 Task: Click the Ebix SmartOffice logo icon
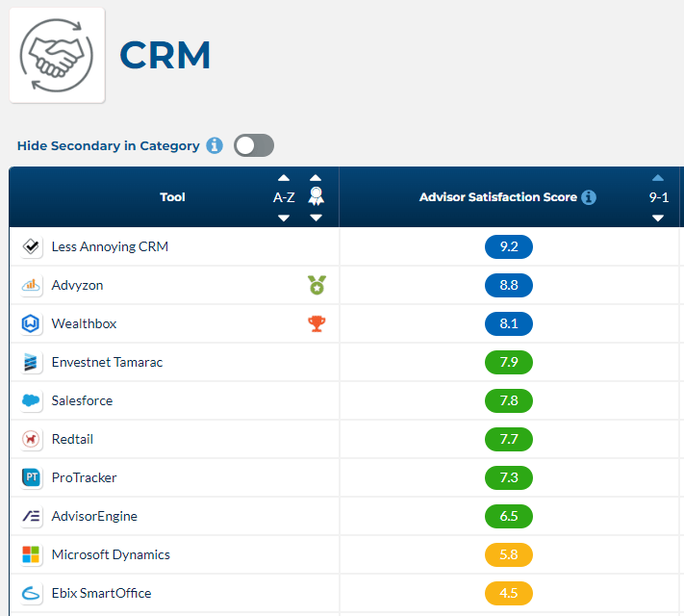click(x=31, y=593)
